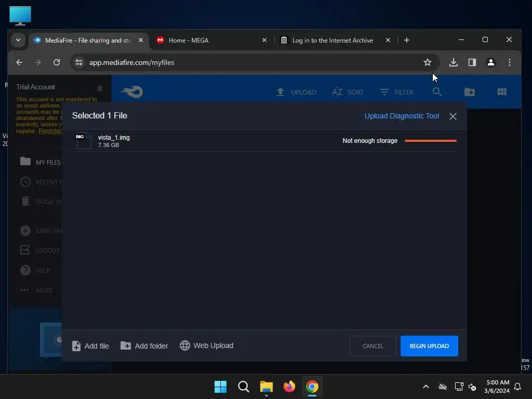Go back in browser

19,62
